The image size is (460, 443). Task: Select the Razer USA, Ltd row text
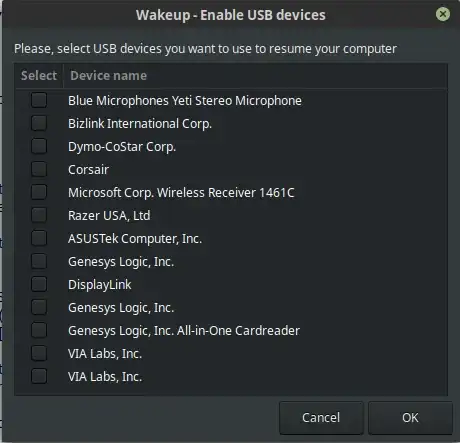pos(109,216)
